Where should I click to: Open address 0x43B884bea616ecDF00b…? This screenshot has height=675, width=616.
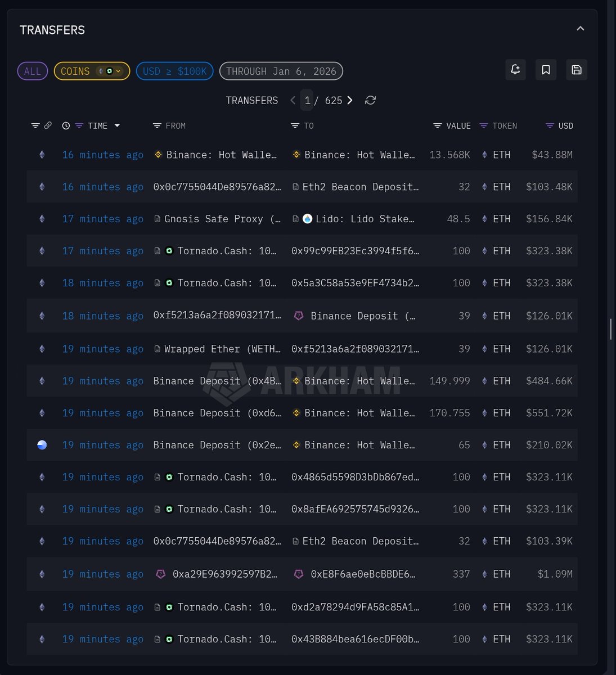click(355, 639)
